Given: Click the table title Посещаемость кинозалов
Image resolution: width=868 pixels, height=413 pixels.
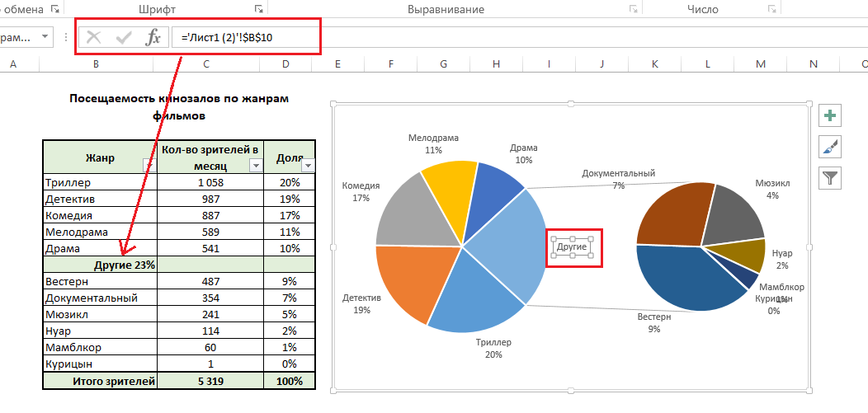Looking at the screenshot, I should coord(179,107).
